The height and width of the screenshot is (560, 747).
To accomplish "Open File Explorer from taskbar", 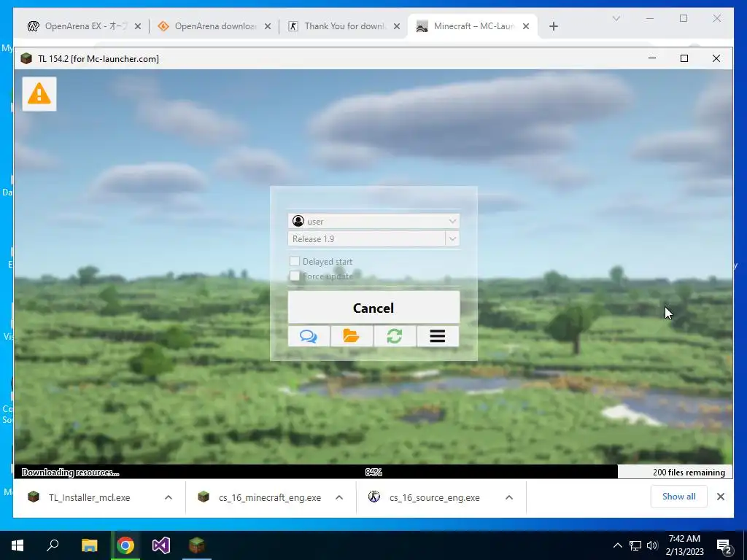I will pyautogui.click(x=89, y=545).
